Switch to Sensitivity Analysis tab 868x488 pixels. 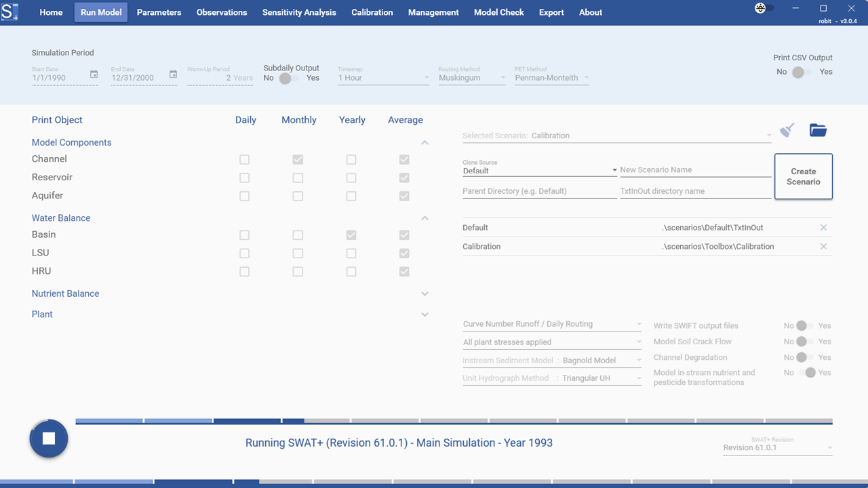pos(299,12)
